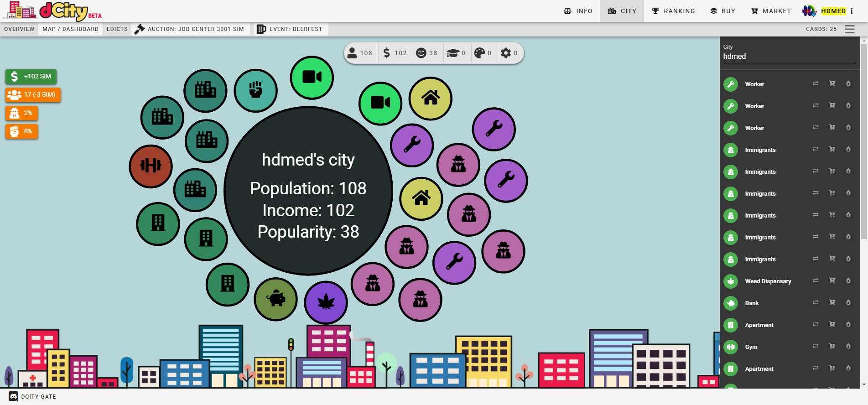This screenshot has height=405, width=868.
Task: Click the card list scrollbar
Action: click(864, 141)
